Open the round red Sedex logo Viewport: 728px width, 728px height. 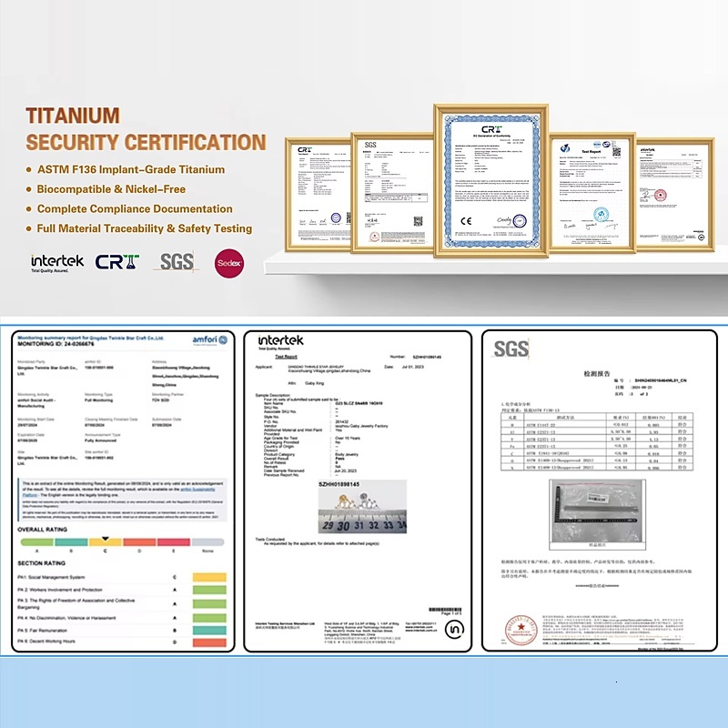[x=229, y=263]
